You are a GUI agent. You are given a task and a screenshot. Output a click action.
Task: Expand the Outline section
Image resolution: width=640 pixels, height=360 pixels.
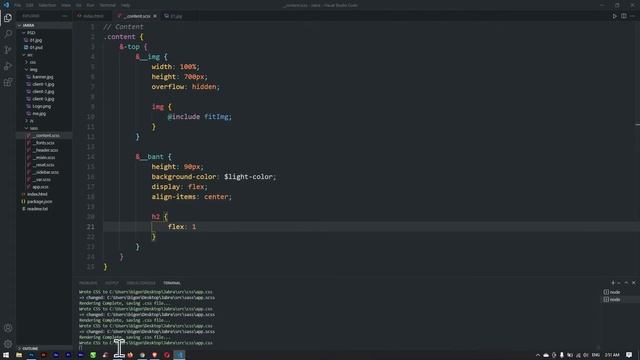click(30, 348)
